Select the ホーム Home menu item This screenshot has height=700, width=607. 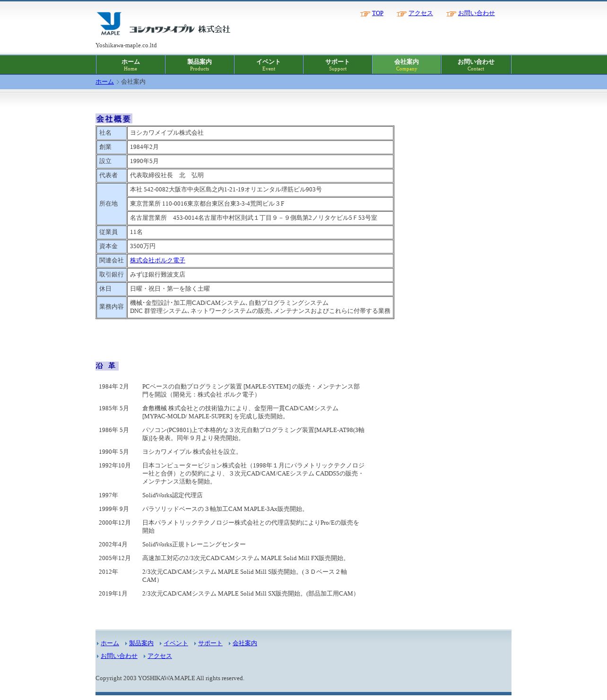click(x=130, y=65)
